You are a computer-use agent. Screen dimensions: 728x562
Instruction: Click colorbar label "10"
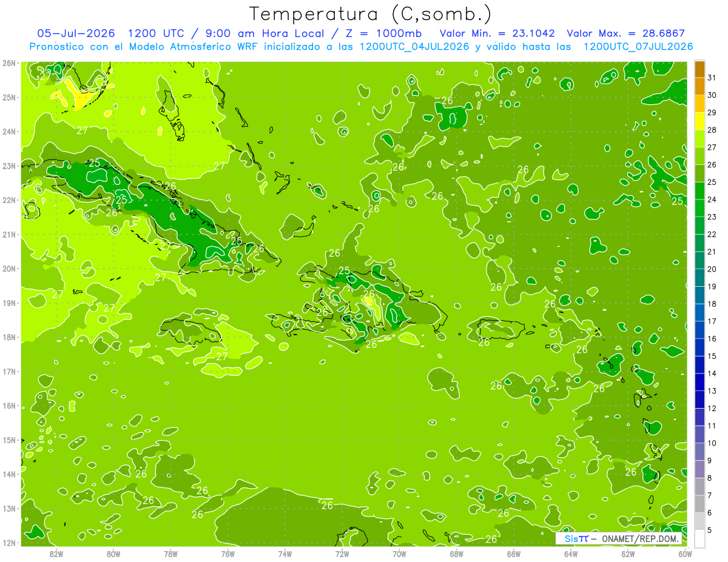[712, 443]
